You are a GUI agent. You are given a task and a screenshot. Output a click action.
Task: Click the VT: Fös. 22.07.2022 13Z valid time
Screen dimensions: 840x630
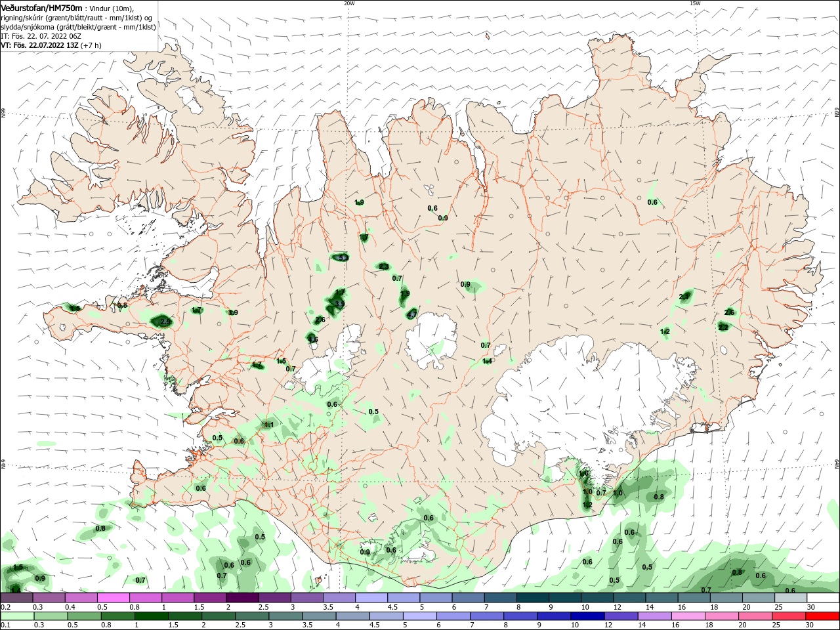[x=51, y=45]
